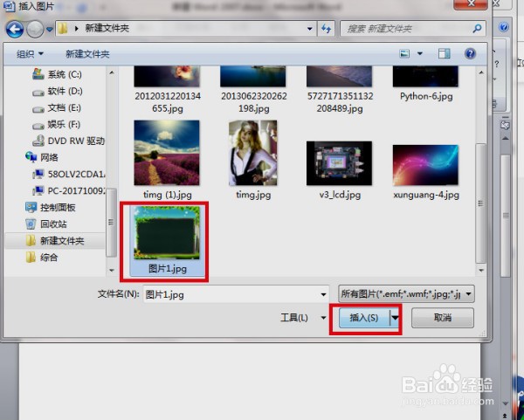The height and width of the screenshot is (420, 524).
Task: Select thumbnail 2012031220134655.jpg
Action: click(168, 90)
